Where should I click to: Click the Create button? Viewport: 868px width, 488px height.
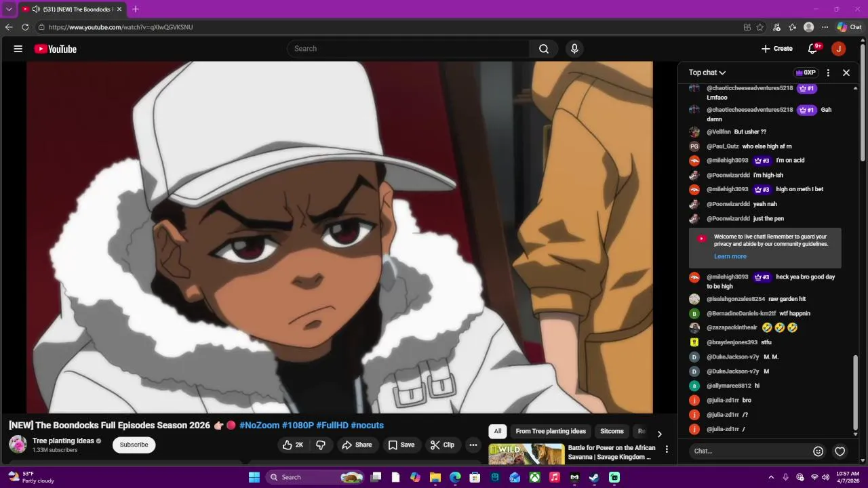pyautogui.click(x=776, y=49)
